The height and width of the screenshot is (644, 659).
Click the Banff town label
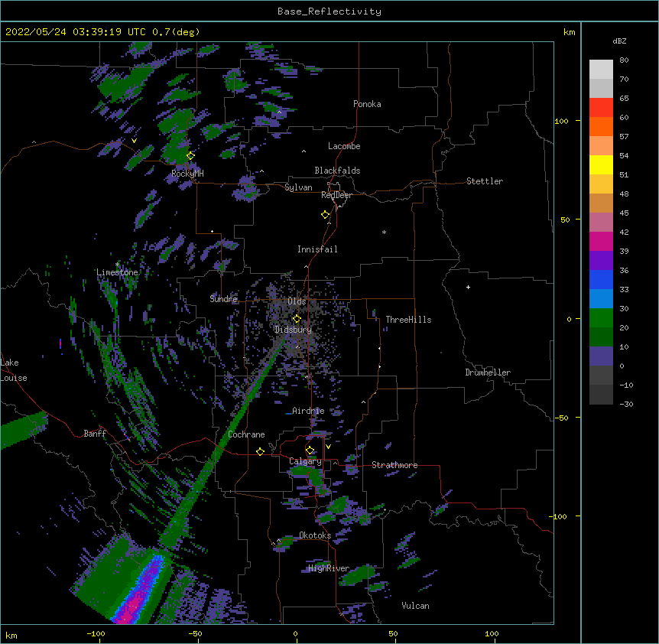[x=95, y=434]
